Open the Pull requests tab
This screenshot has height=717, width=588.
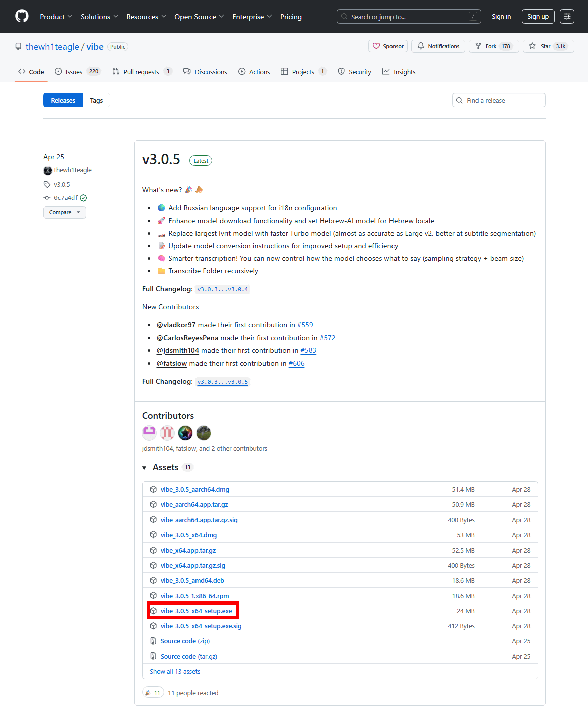click(142, 72)
